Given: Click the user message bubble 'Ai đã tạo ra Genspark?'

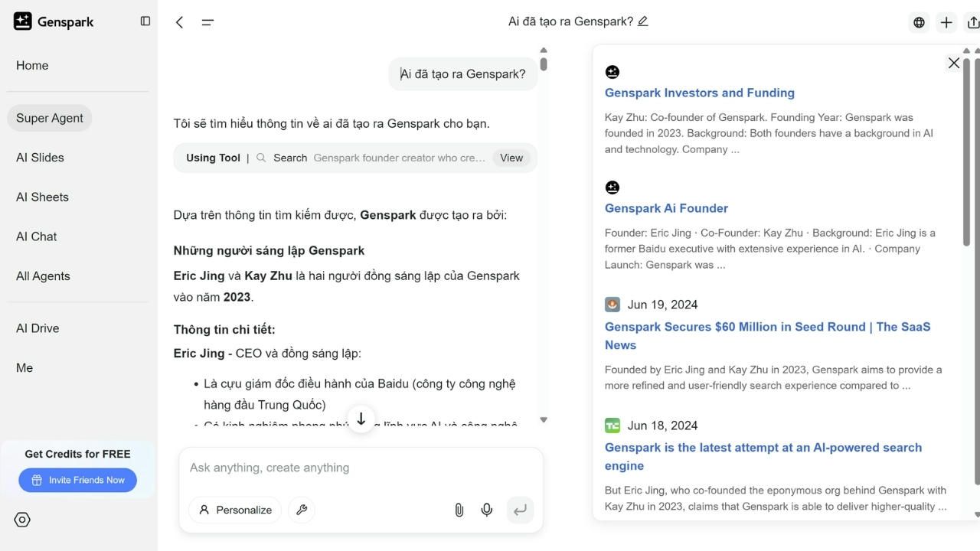Looking at the screenshot, I should click(463, 74).
